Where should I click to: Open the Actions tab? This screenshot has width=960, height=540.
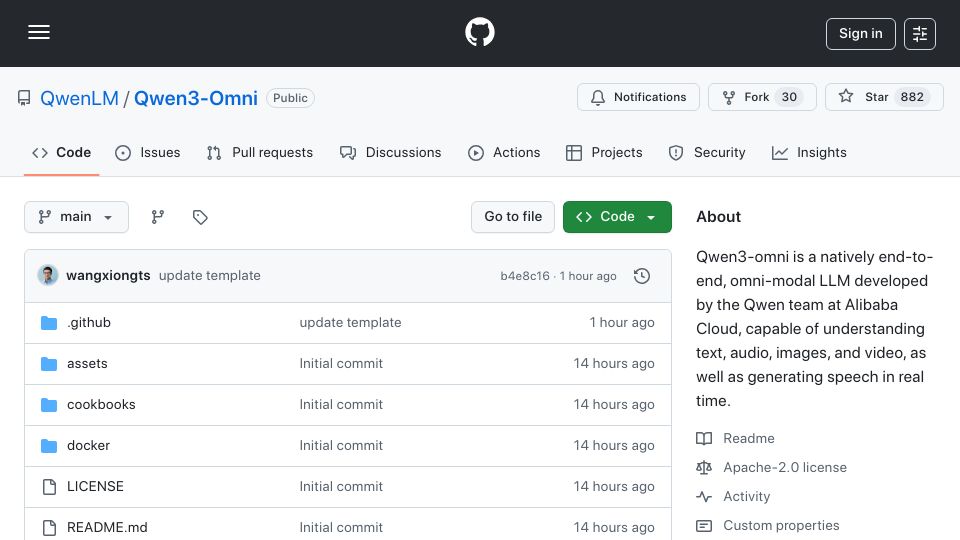[504, 152]
